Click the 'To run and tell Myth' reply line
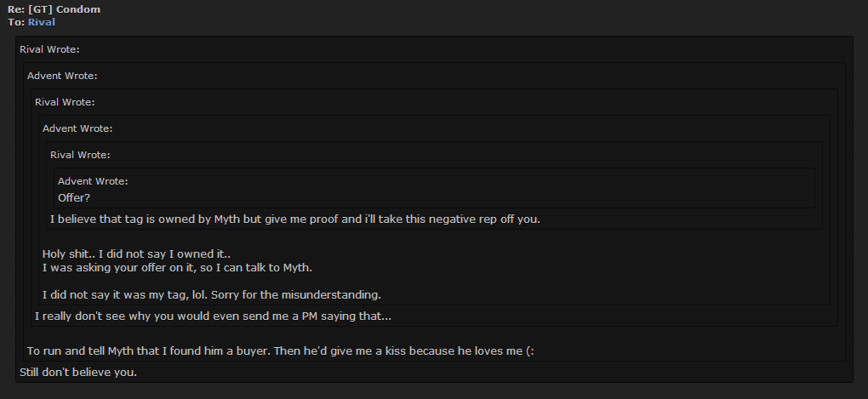 tap(281, 351)
